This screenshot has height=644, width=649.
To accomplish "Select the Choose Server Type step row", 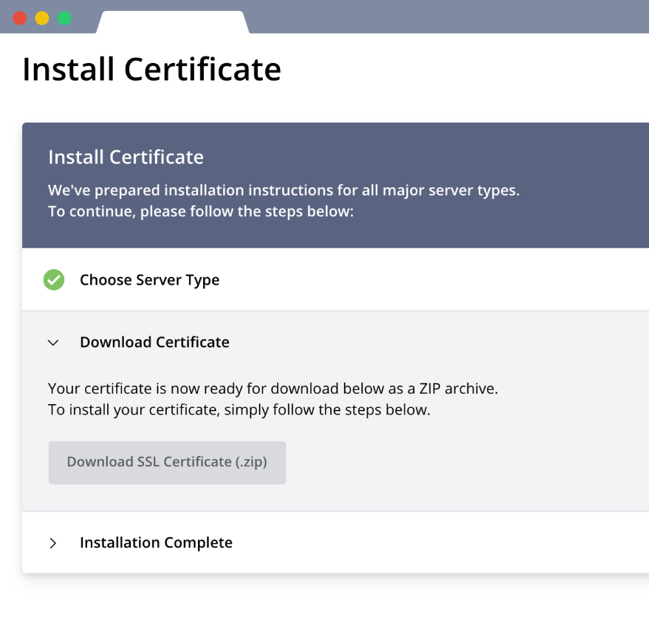I will (149, 280).
